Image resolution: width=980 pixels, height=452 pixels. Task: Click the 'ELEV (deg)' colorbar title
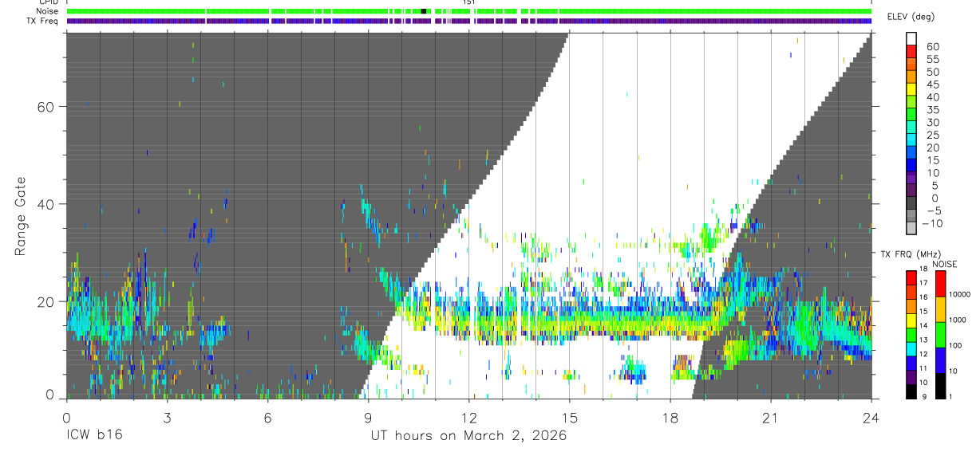[911, 17]
